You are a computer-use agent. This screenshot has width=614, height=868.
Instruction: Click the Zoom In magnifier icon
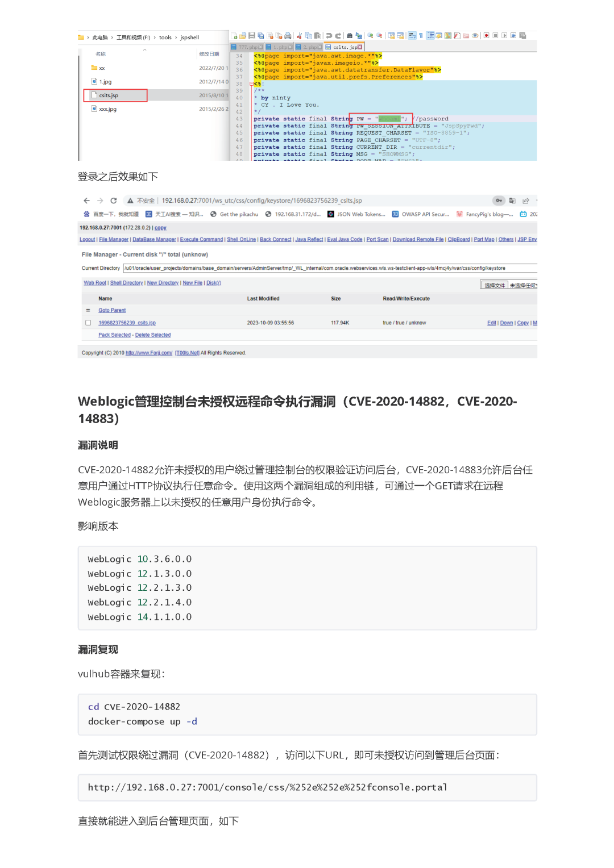[x=370, y=36]
